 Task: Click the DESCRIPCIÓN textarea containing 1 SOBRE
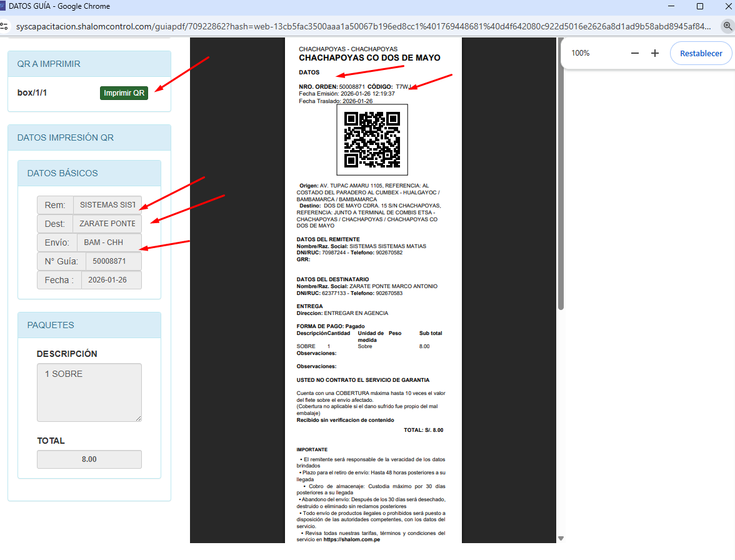(89, 392)
